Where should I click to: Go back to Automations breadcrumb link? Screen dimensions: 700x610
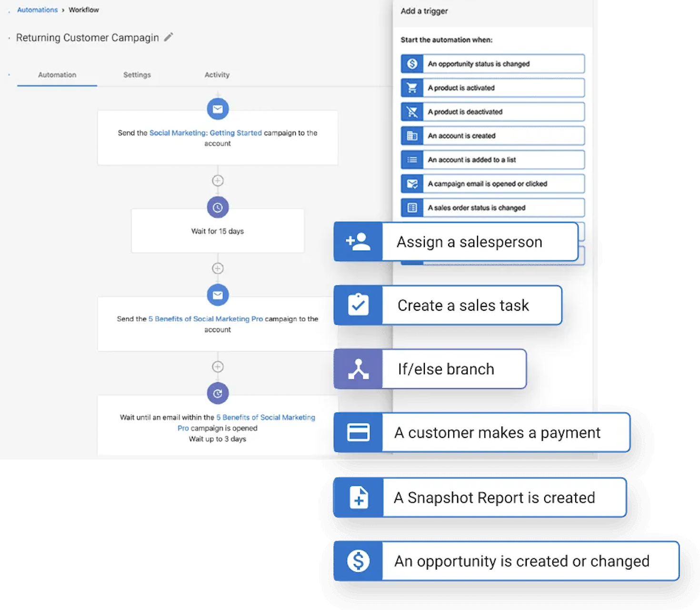37,10
